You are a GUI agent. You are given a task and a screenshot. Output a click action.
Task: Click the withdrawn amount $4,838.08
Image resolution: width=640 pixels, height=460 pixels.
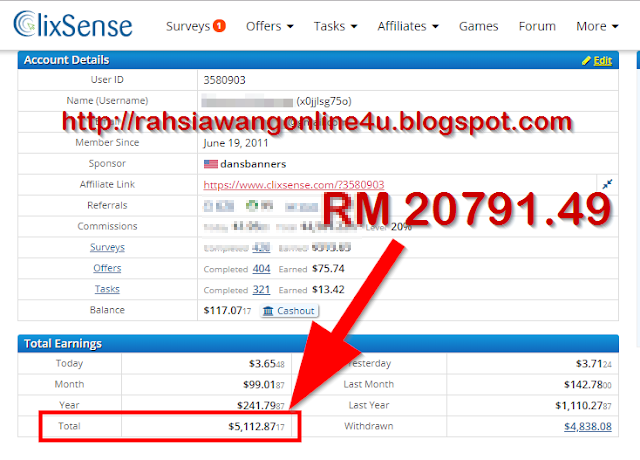(x=588, y=427)
